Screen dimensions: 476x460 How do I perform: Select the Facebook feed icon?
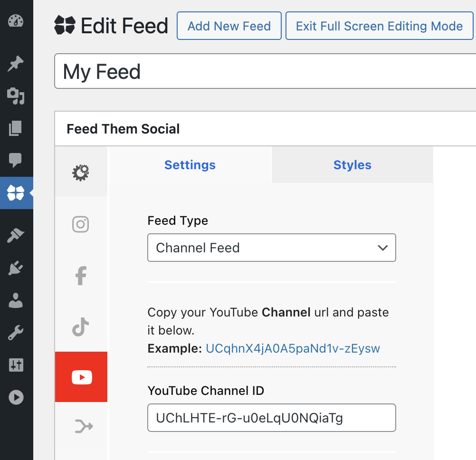click(x=81, y=276)
